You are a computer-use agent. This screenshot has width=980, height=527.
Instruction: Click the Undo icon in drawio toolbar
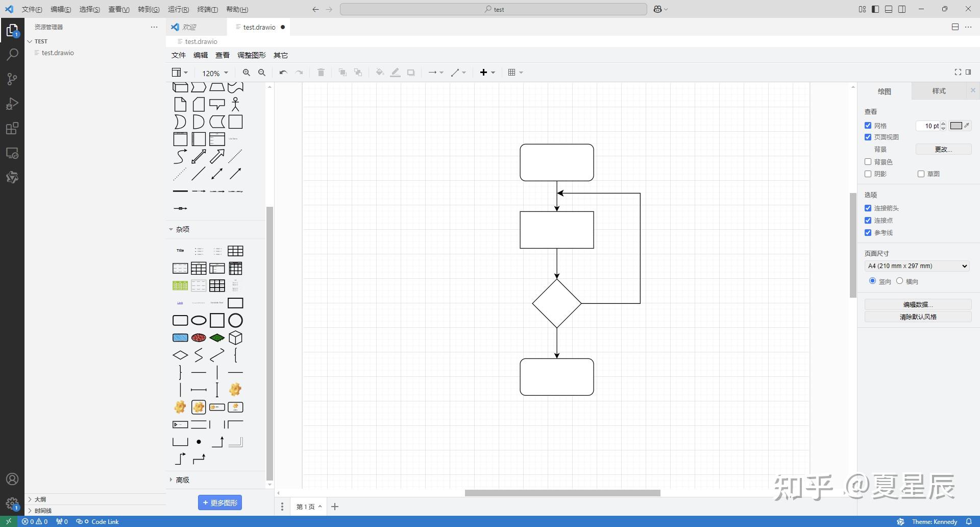click(x=283, y=73)
